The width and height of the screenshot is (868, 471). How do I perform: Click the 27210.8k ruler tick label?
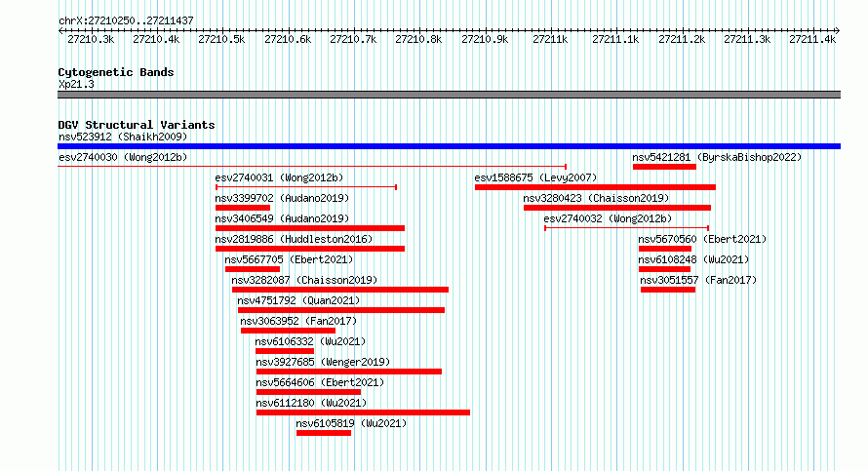point(418,39)
